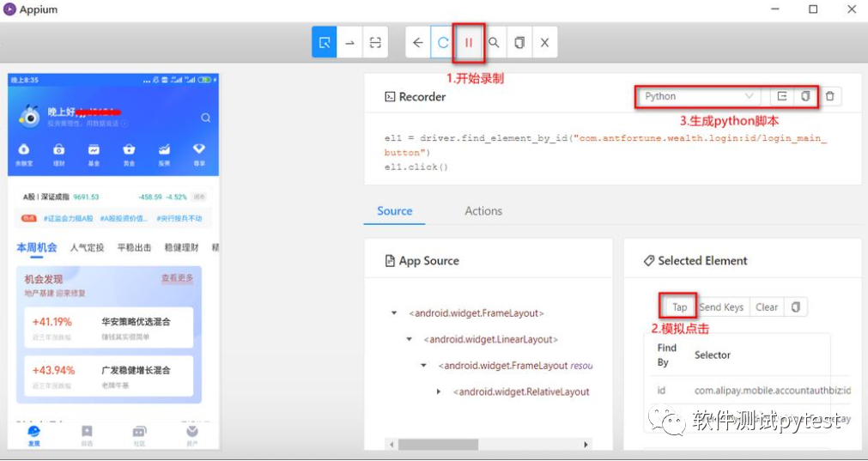Switch to Swipe By Coordinates mode
Viewport: 868px width, 461px height.
[x=349, y=42]
